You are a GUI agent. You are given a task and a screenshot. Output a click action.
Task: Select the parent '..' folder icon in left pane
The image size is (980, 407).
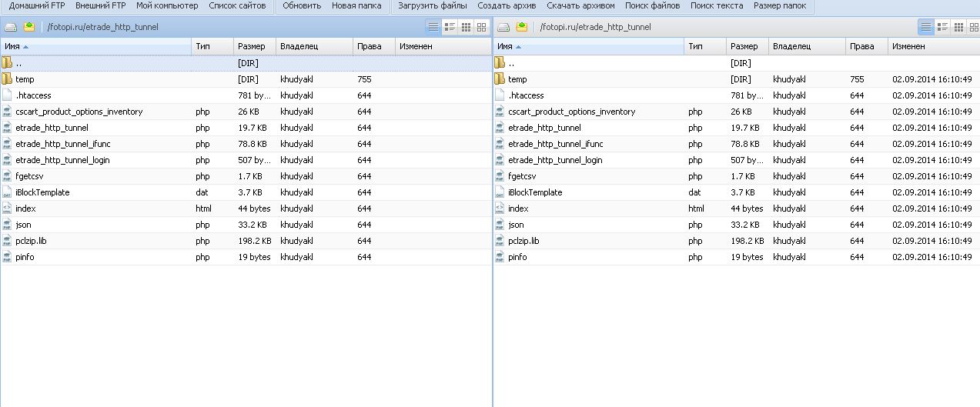pos(7,62)
